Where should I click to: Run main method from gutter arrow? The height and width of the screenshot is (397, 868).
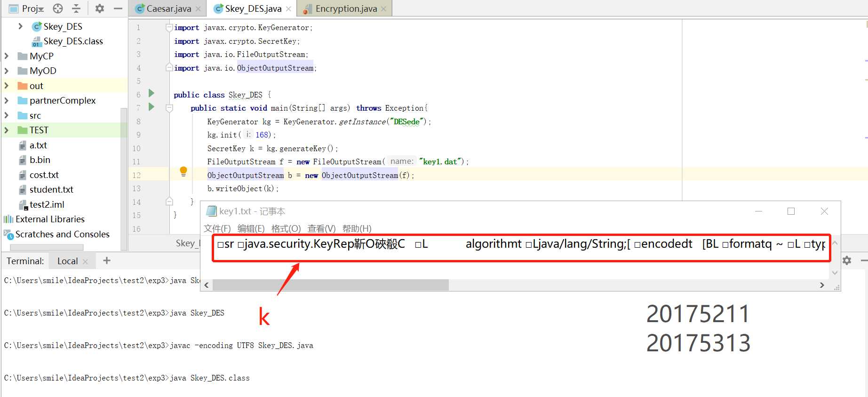(x=151, y=107)
